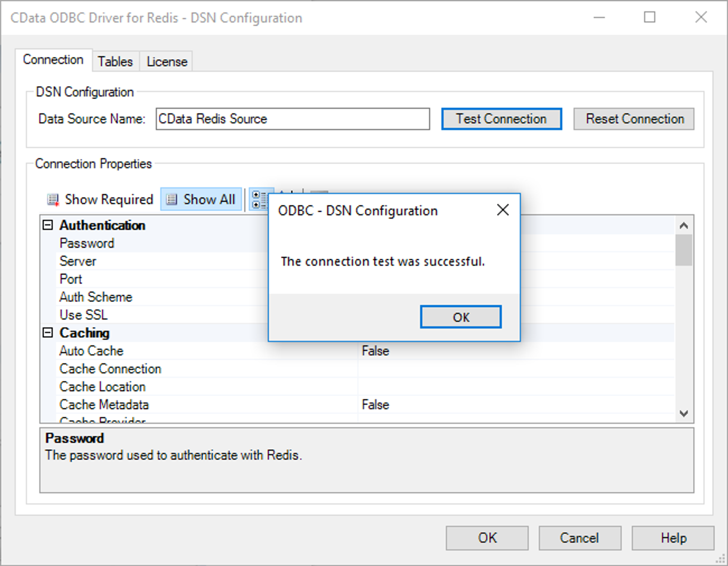Open the License tab

(x=167, y=62)
